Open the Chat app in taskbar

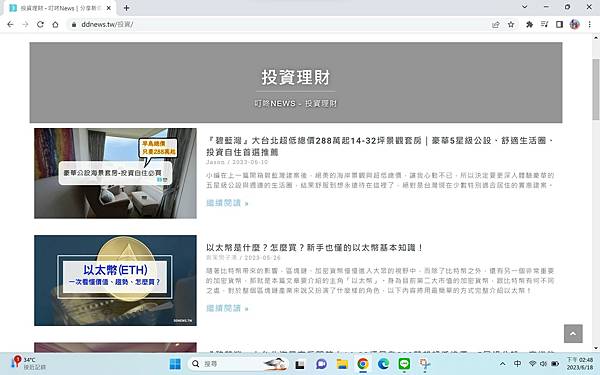click(321, 364)
